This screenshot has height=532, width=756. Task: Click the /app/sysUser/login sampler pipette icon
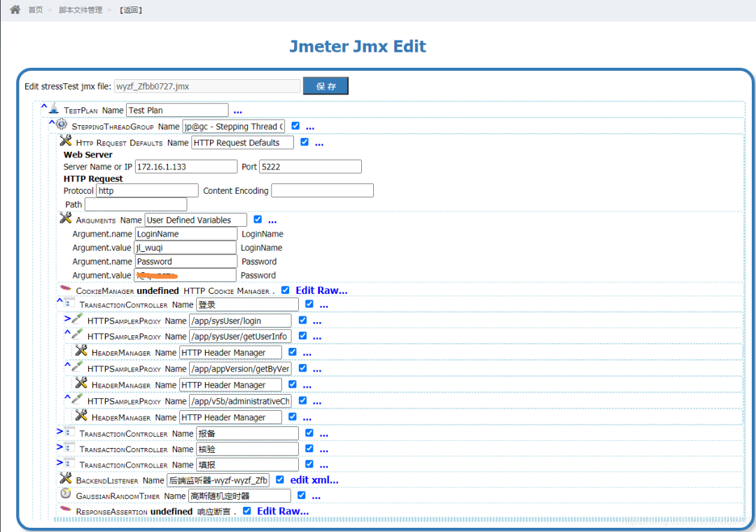(77, 318)
